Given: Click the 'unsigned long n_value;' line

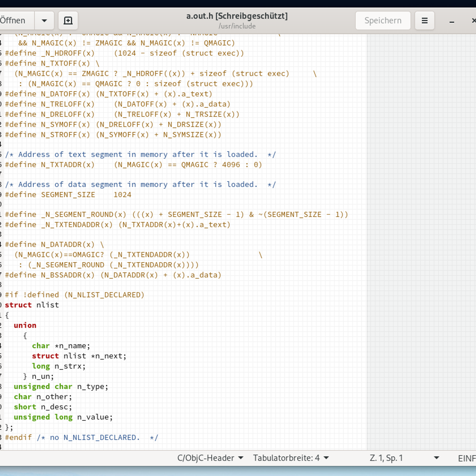Looking at the screenshot, I should (63, 417).
